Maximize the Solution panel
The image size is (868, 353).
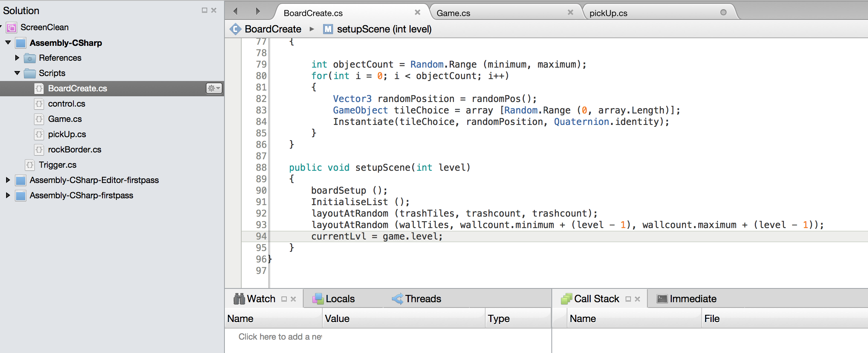205,10
